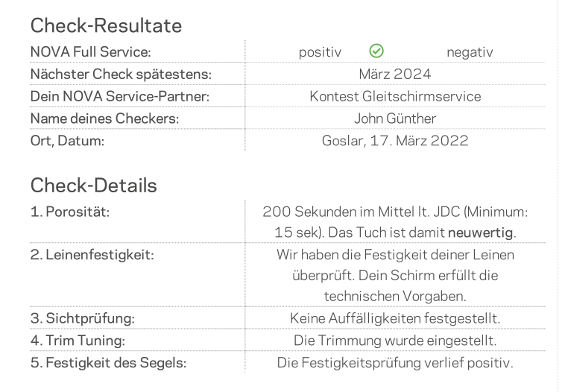
Task: Click the bold word 'neuwertig'
Action: tap(480, 233)
